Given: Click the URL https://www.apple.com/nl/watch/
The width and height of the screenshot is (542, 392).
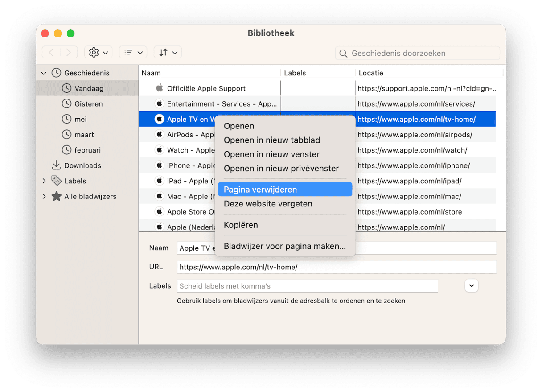Looking at the screenshot, I should 412,150.
